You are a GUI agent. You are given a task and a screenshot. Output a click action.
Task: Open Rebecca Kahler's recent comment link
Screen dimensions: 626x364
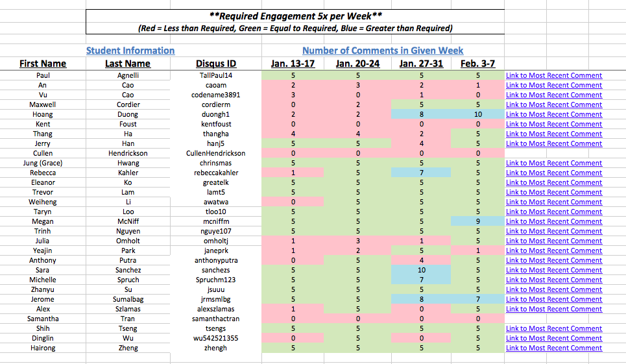[554, 173]
